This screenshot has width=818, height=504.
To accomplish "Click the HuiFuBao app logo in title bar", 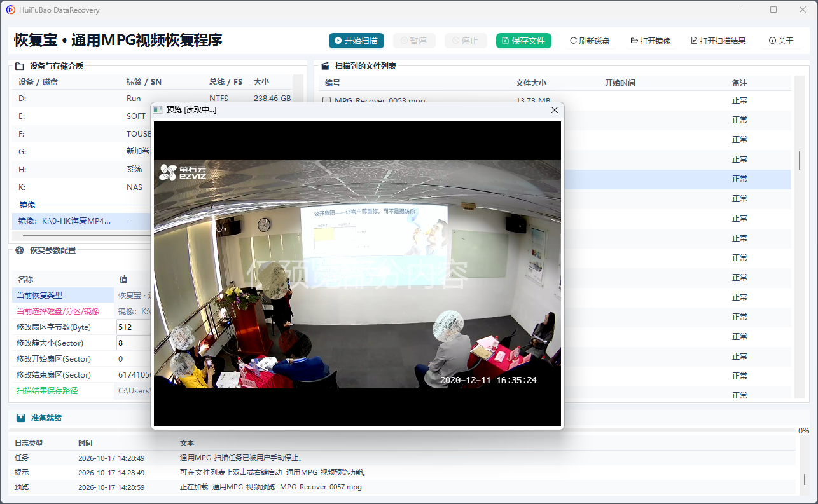I will coord(11,10).
